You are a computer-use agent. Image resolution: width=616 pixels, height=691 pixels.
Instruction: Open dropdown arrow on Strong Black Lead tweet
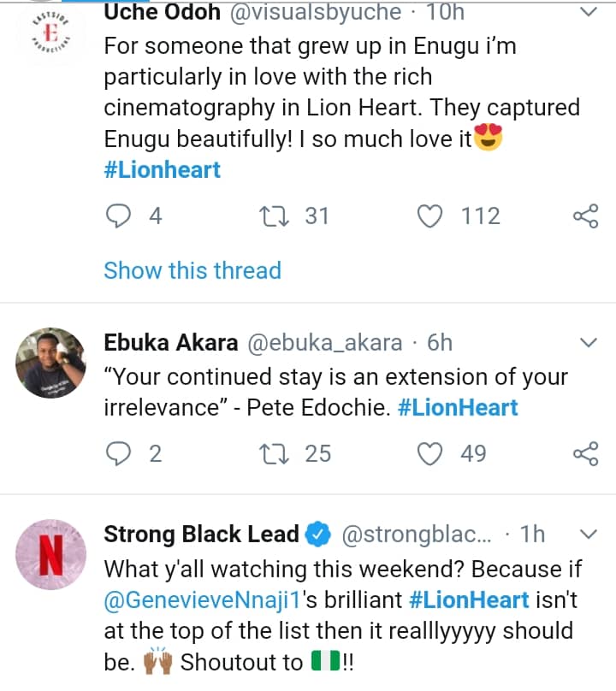point(589,535)
